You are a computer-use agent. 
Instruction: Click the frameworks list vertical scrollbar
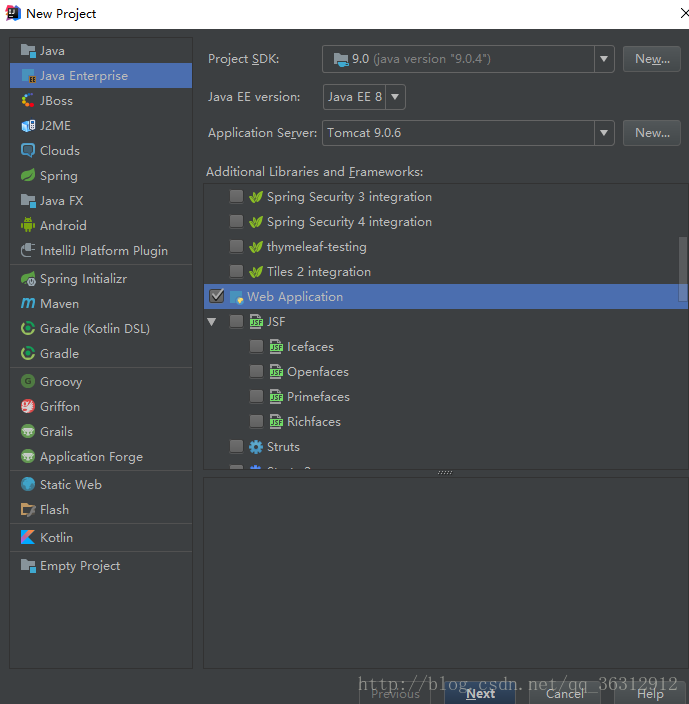coord(683,269)
